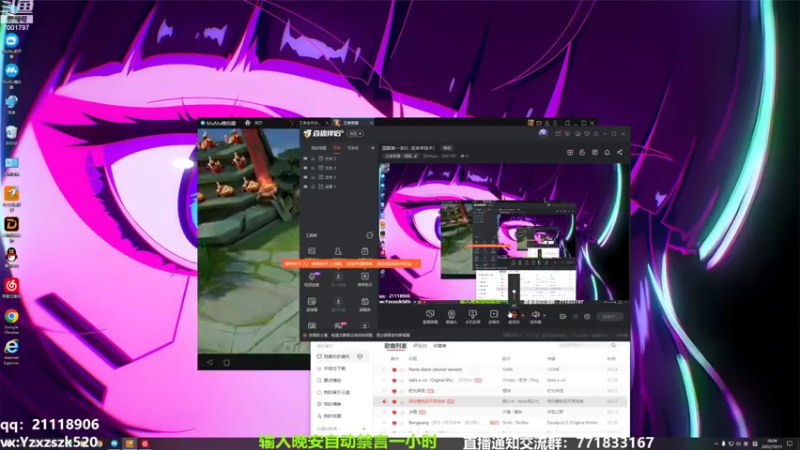Image resolution: width=800 pixels, height=450 pixels.
Task: Open NetEase Cloud Music desktop shortcut
Action: 11,288
